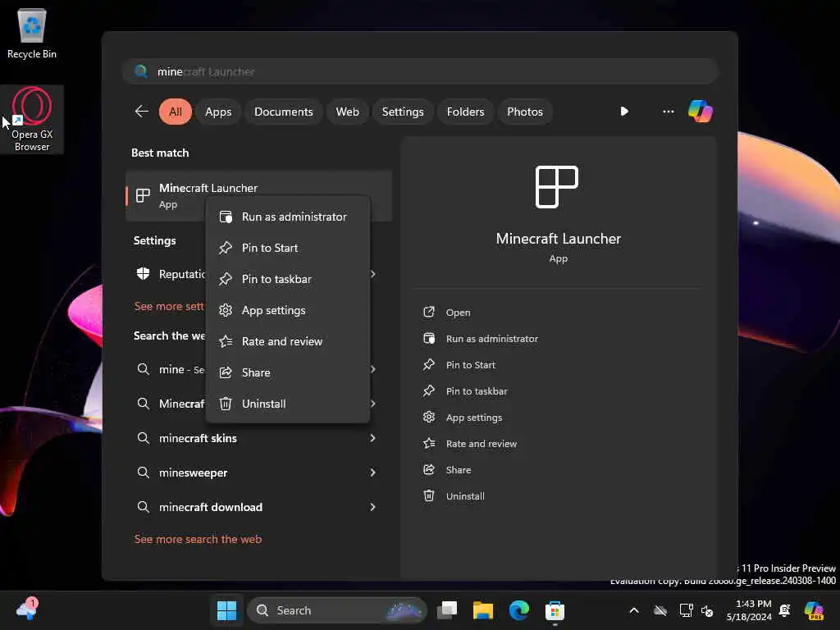Click Share in details pane
Image resolution: width=840 pixels, height=630 pixels.
click(447, 470)
